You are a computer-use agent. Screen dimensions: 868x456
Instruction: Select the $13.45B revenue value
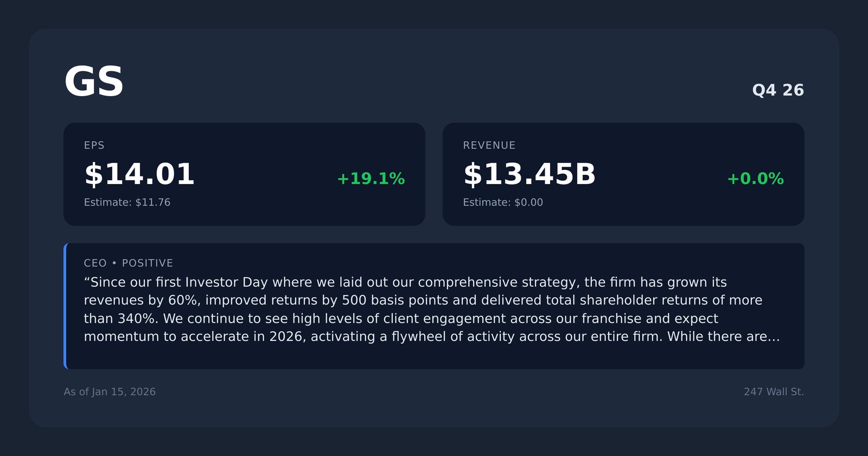tap(529, 174)
